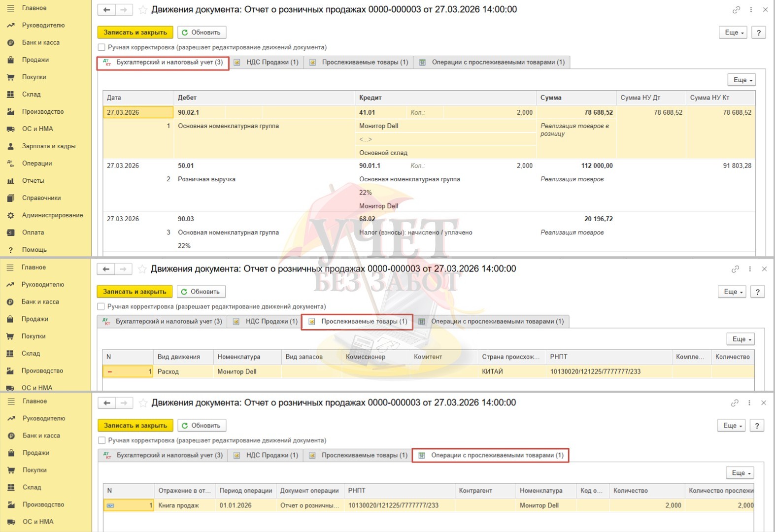This screenshot has height=532, width=775.
Task: Open the Помощь question mark icon
Action: (x=10, y=250)
